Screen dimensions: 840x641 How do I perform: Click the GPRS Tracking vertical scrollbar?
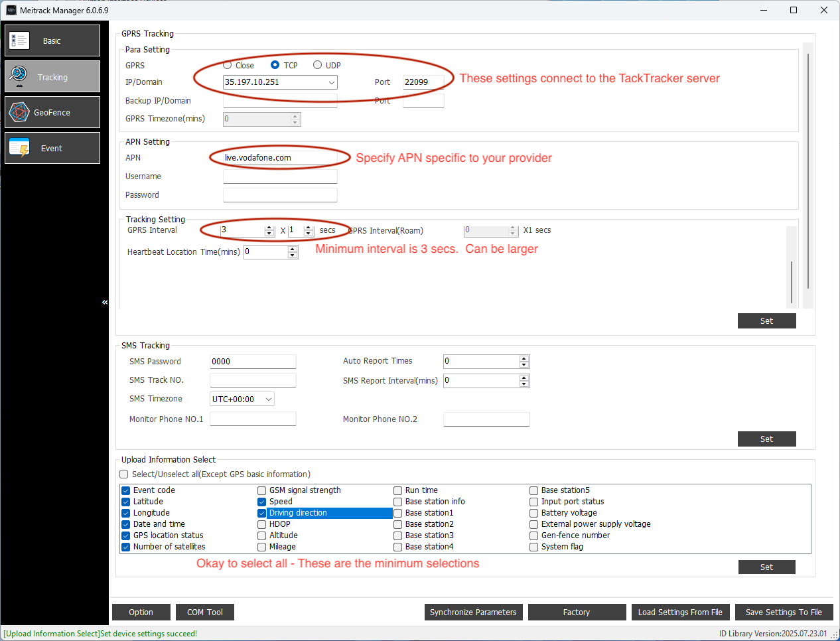[807, 173]
